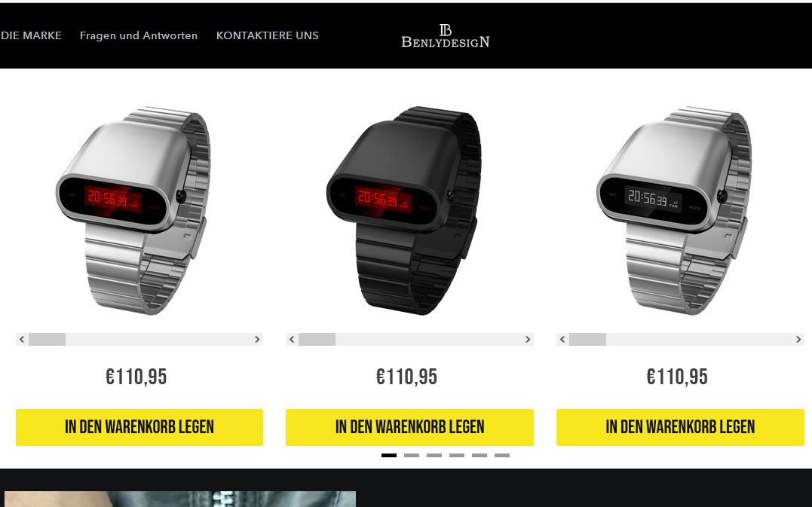
Task: Click left arrow under silver red-display watch
Action: pyautogui.click(x=22, y=339)
